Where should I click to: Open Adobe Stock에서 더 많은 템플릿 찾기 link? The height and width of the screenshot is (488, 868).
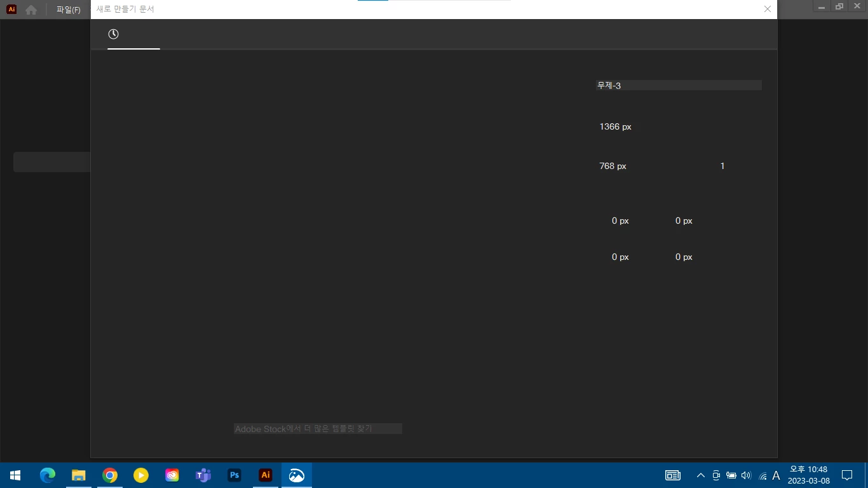tap(318, 429)
